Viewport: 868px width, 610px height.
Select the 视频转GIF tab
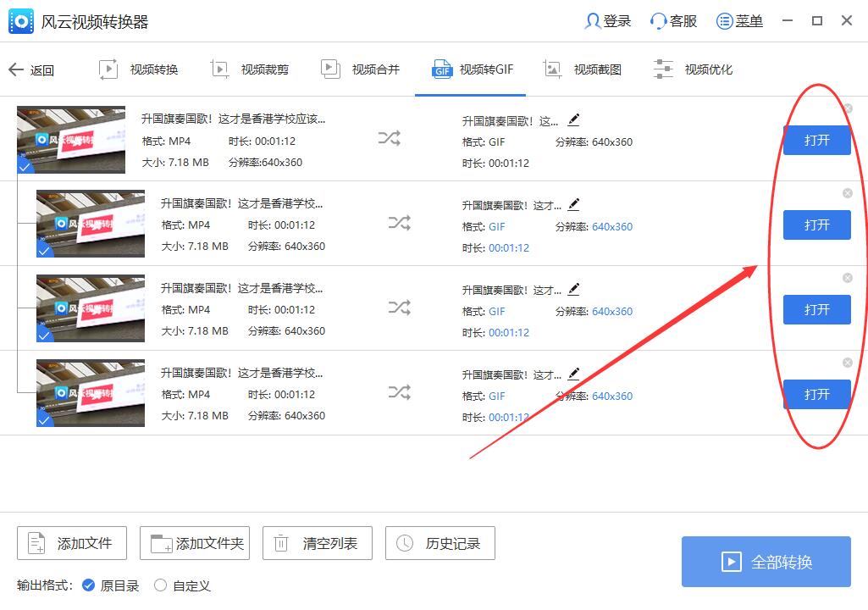click(x=473, y=69)
